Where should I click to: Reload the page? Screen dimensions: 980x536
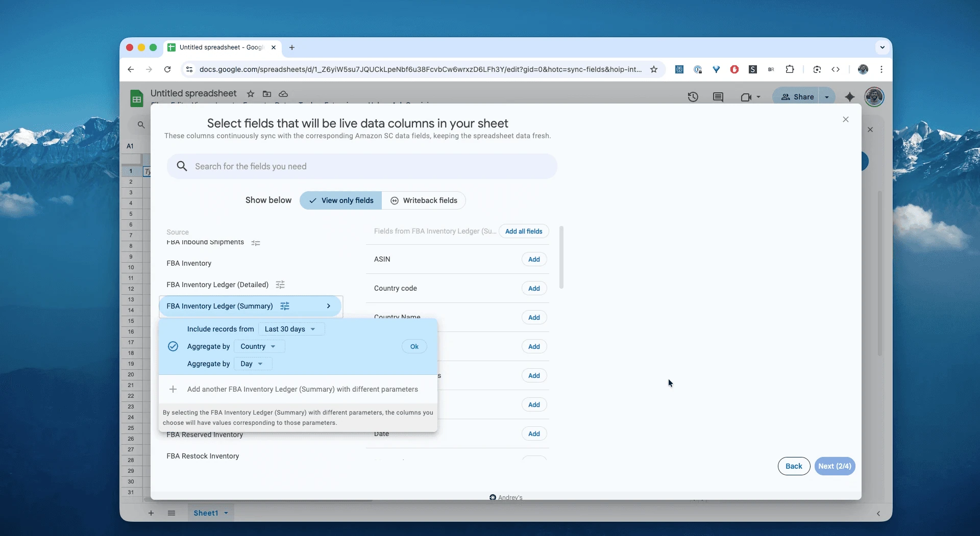click(167, 69)
